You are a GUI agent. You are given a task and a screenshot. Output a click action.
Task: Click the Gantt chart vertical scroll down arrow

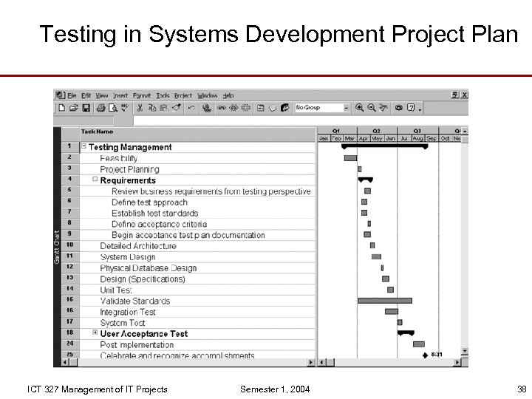[465, 350]
